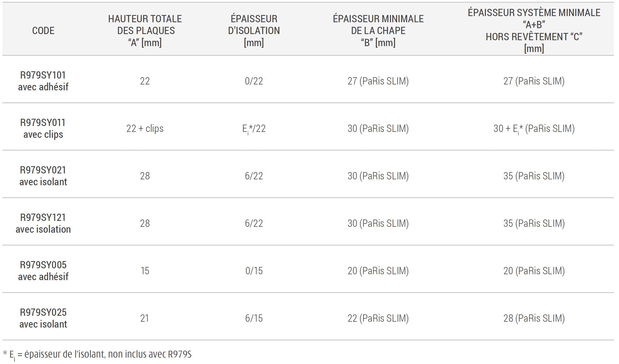Select code R979SY121 avec isolation
Viewport: 619px width, 364px height.
[x=43, y=223]
